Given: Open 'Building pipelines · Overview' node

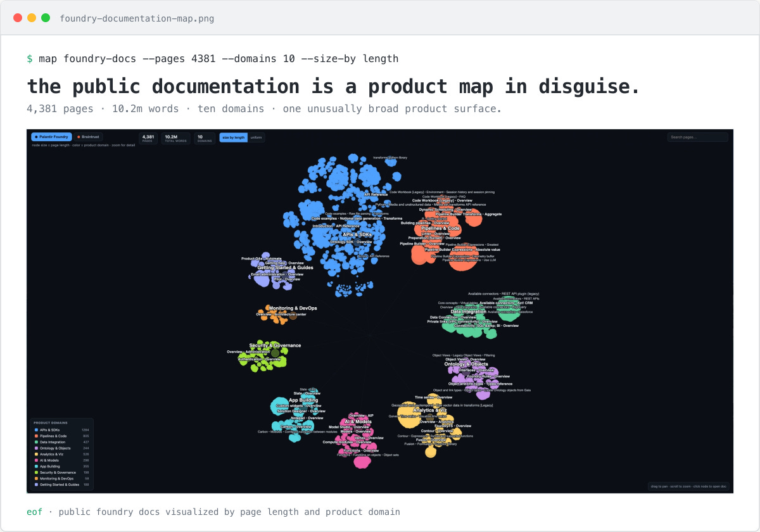Looking at the screenshot, I should pyautogui.click(x=424, y=223).
